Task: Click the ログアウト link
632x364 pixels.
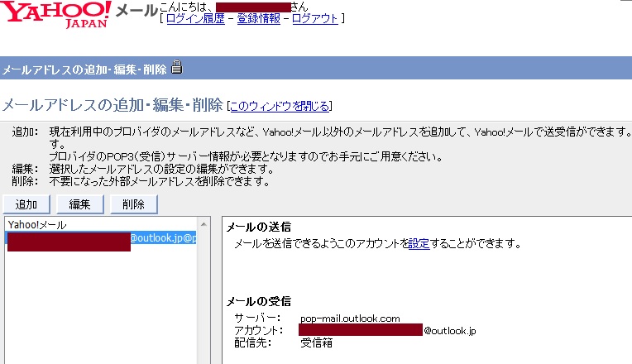Action: pos(315,18)
